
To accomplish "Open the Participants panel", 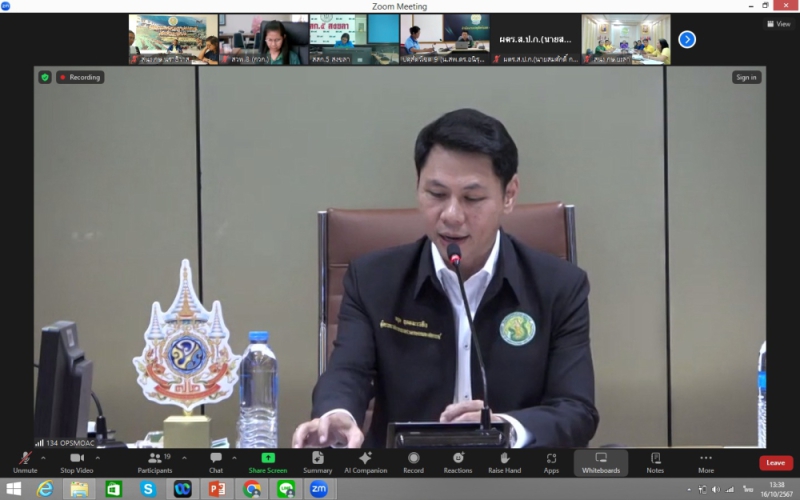I will coord(155,459).
